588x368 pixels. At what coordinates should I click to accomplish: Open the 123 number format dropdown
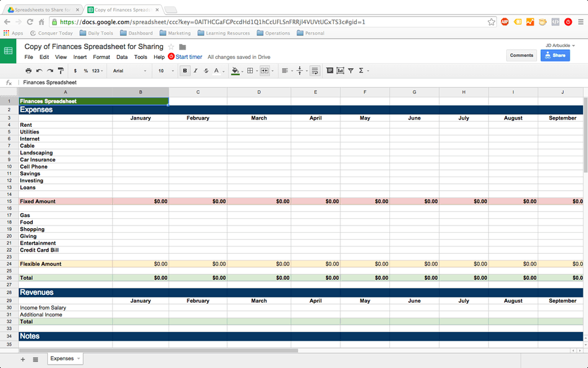[97, 71]
